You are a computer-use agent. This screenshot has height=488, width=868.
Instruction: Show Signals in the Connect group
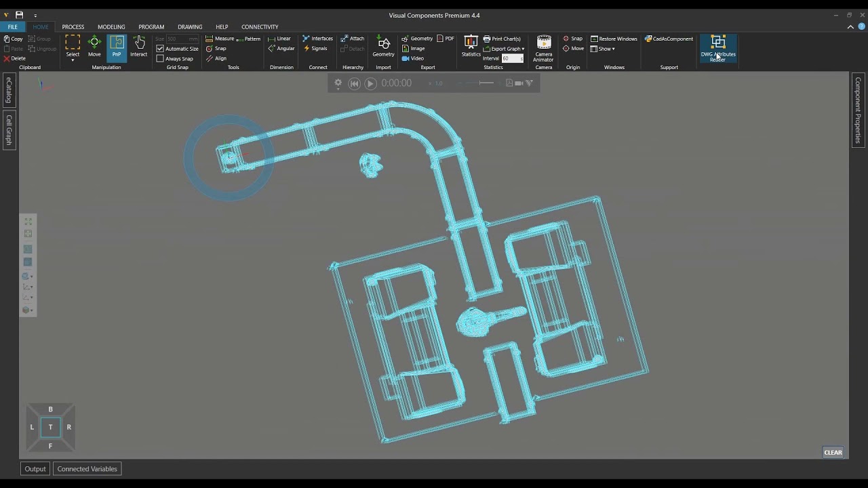click(315, 49)
